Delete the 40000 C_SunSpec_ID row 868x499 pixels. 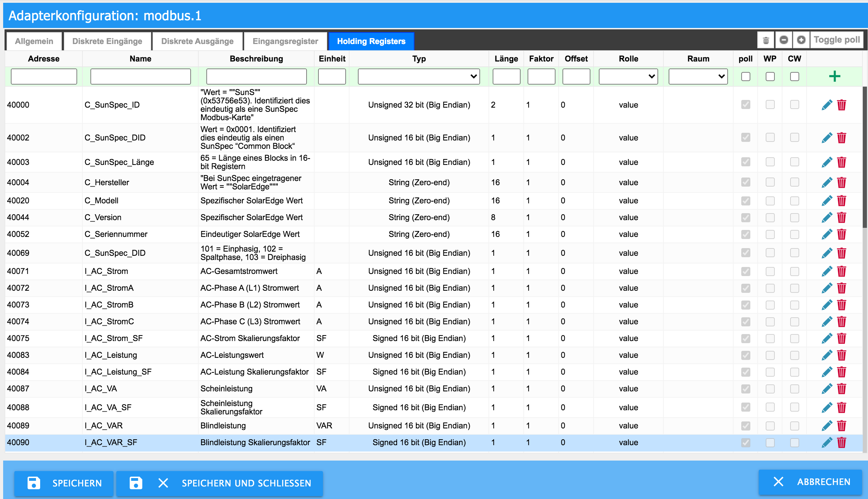841,105
